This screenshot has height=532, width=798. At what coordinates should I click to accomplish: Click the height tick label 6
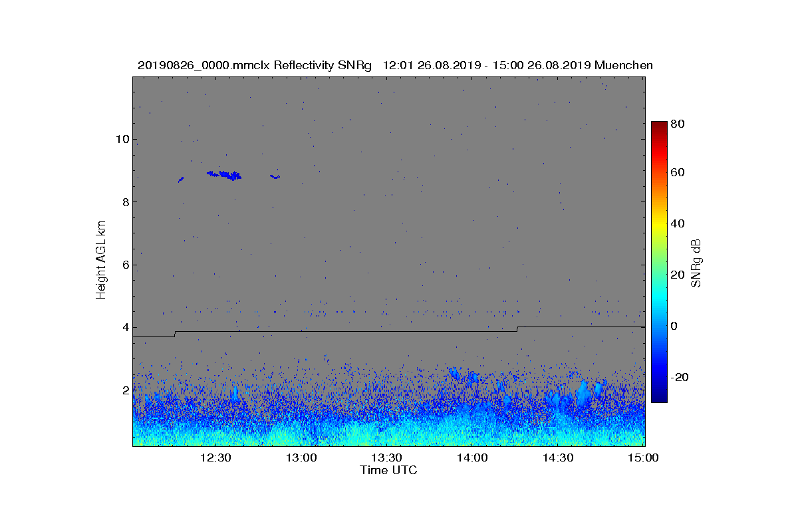[x=124, y=265]
